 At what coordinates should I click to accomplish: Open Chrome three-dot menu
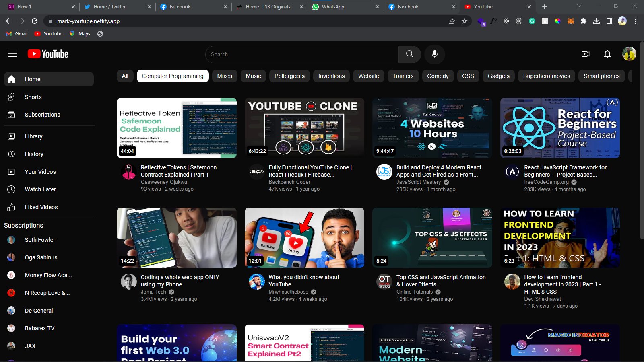(636, 21)
